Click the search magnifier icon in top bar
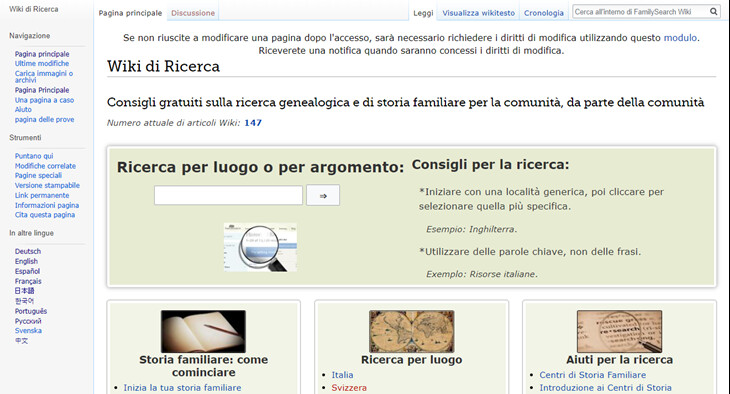This screenshot has width=730, height=394. (713, 12)
